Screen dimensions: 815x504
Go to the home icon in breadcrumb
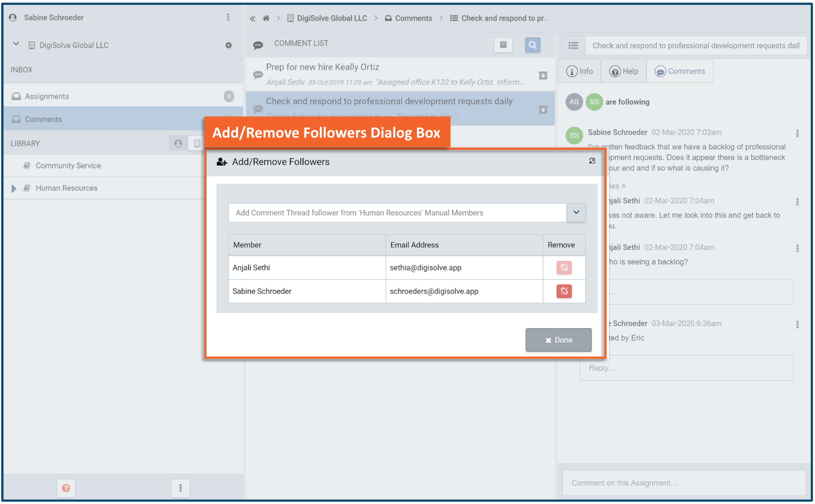click(x=266, y=18)
